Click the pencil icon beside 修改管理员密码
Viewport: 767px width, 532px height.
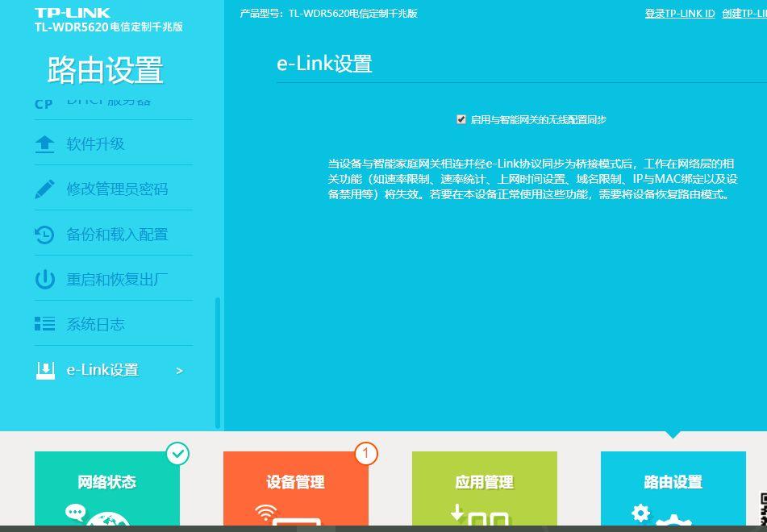tap(44, 189)
